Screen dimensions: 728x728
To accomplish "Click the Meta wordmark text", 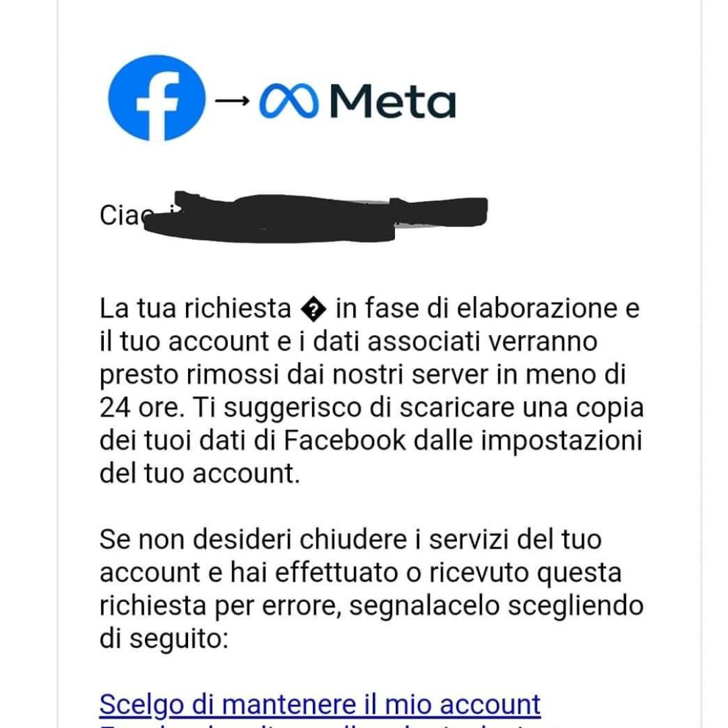I will (394, 102).
